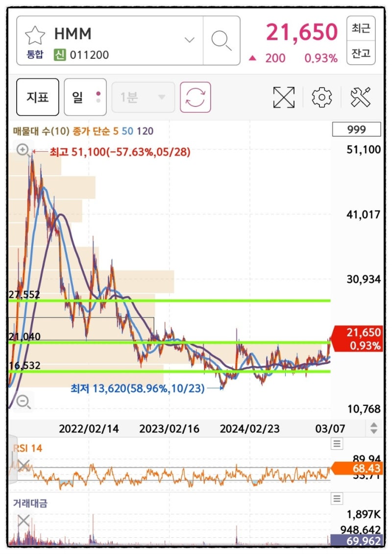392x554 pixels.
Task: Click the 2022/02/14 date label
Action: click(x=89, y=428)
